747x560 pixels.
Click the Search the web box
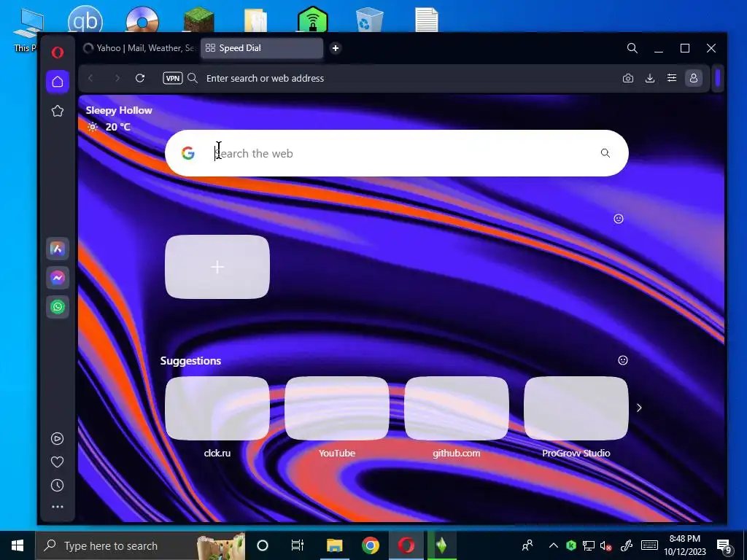click(x=396, y=153)
